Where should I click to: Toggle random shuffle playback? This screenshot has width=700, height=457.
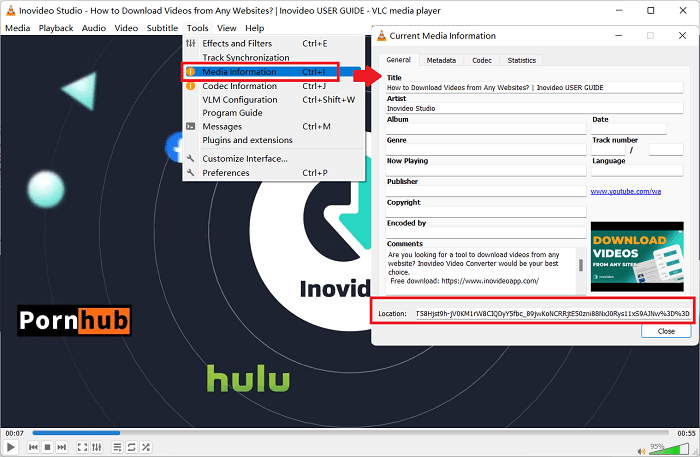(x=146, y=447)
